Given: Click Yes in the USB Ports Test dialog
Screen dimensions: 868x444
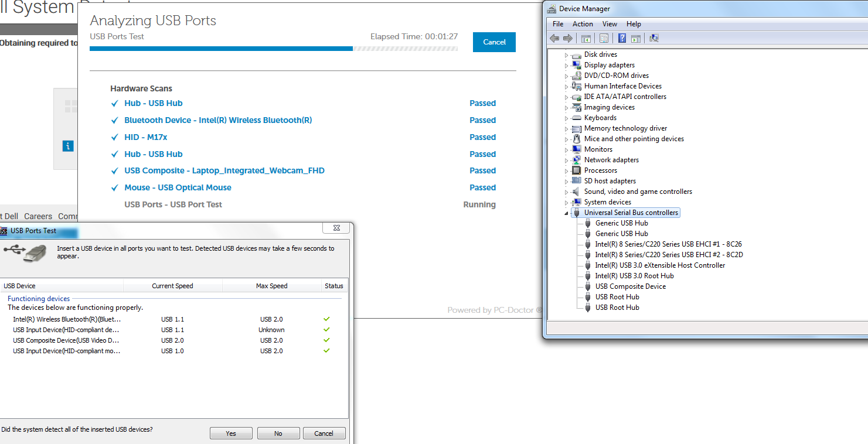Looking at the screenshot, I should 231,433.
